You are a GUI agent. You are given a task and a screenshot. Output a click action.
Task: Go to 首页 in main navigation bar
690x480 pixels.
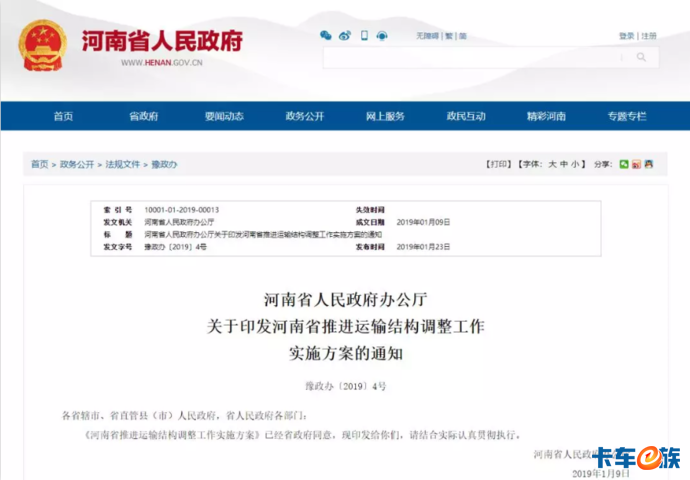63,116
